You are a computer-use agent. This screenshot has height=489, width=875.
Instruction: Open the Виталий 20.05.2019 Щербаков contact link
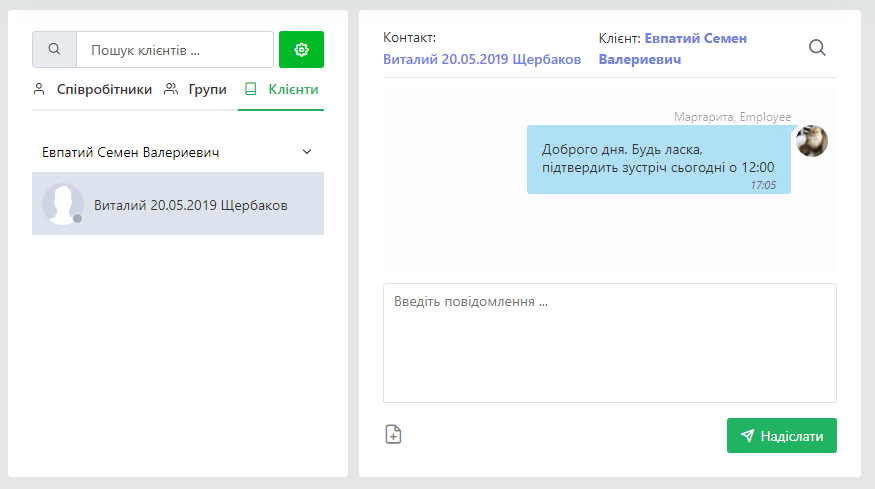click(482, 60)
